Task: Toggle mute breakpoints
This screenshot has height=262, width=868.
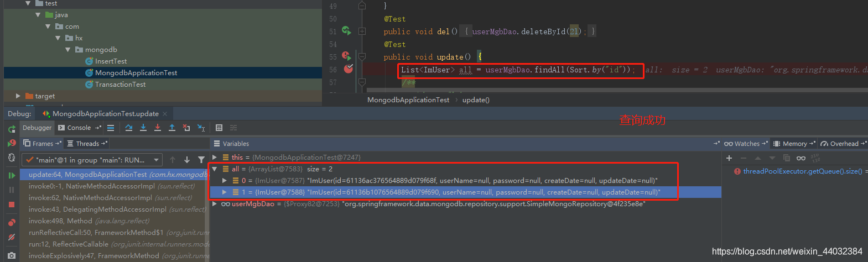Action: 12,237
